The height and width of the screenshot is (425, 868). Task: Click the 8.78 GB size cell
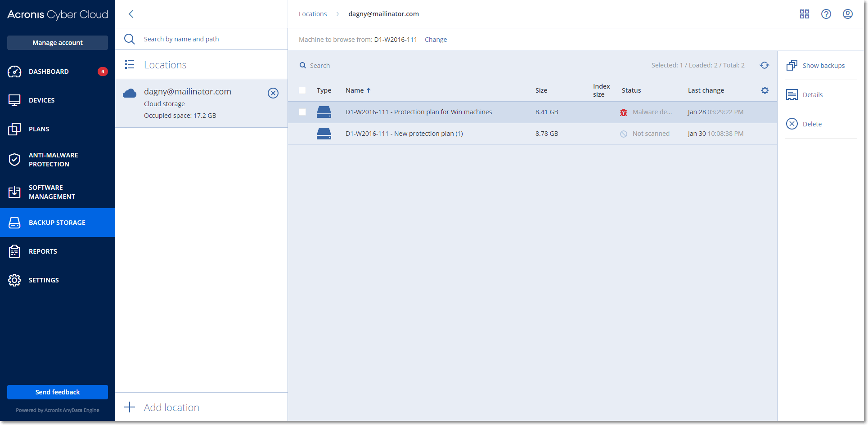547,134
